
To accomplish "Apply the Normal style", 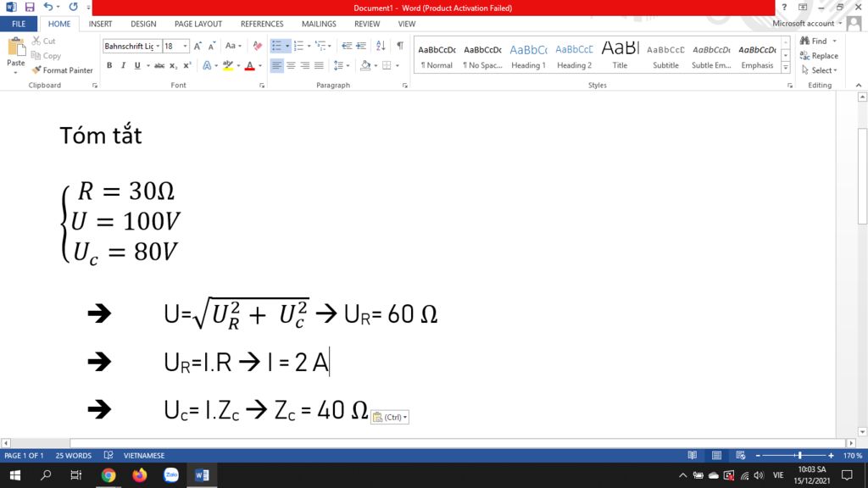I will pyautogui.click(x=437, y=56).
